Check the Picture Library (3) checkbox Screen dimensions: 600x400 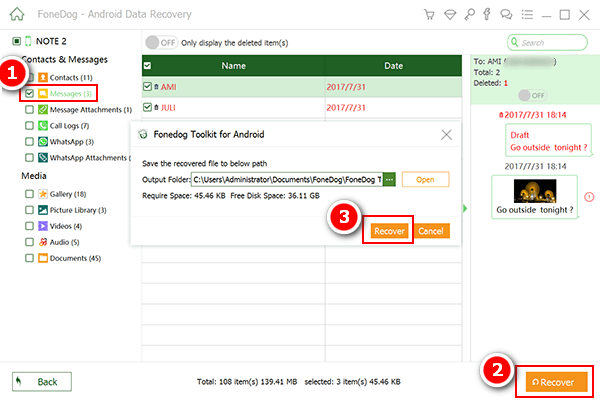click(x=29, y=210)
